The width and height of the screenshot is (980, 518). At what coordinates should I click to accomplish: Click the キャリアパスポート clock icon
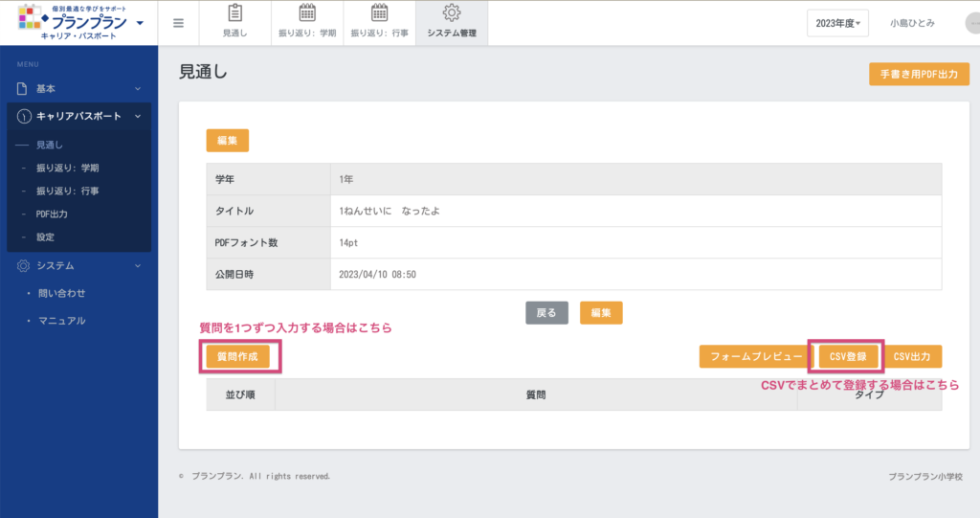pyautogui.click(x=24, y=117)
